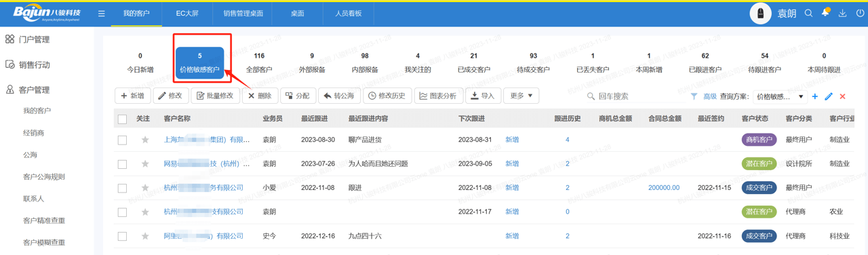
Task: Switch to the 销售管理桌面 tab
Action: pos(243,14)
